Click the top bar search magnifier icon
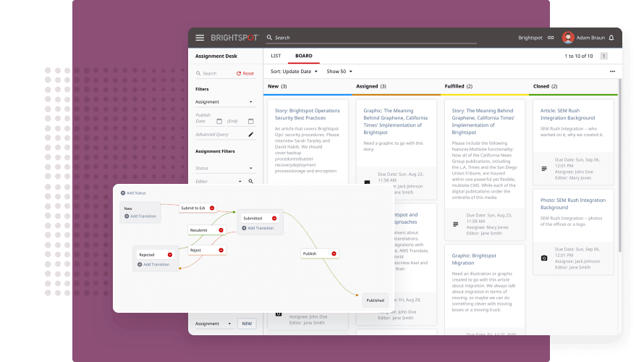Screen dimensions: 644x362 point(269,38)
